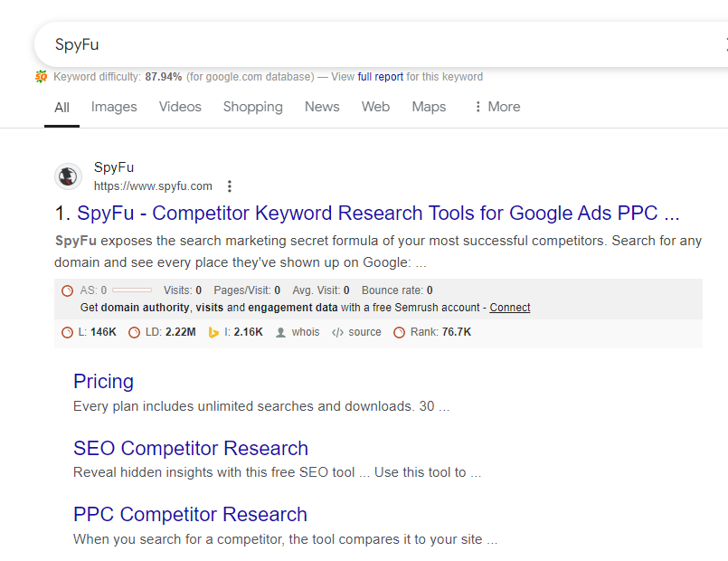This screenshot has height=561, width=728.
Task: Open the PPC Competitor Research sitelink
Action: (190, 515)
